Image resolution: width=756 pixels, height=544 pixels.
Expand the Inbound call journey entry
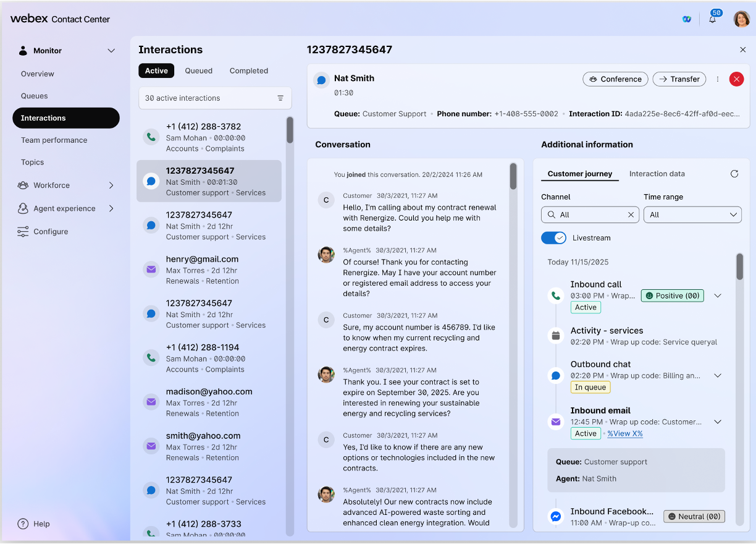pyautogui.click(x=718, y=295)
